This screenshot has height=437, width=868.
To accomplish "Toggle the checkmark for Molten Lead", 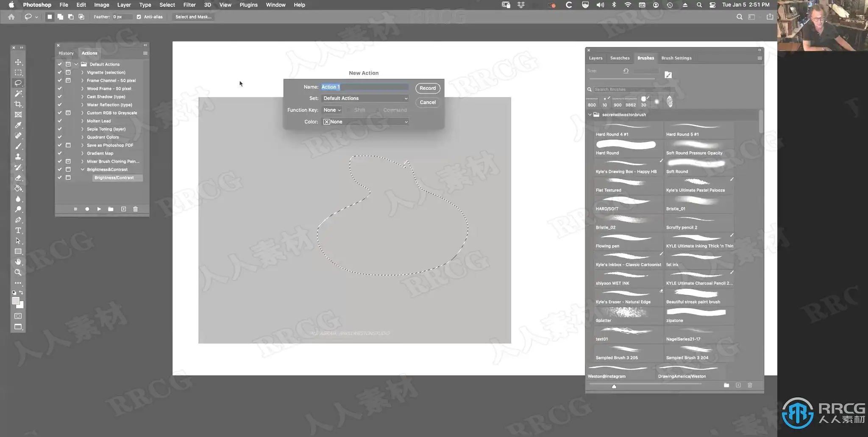I will tap(60, 121).
